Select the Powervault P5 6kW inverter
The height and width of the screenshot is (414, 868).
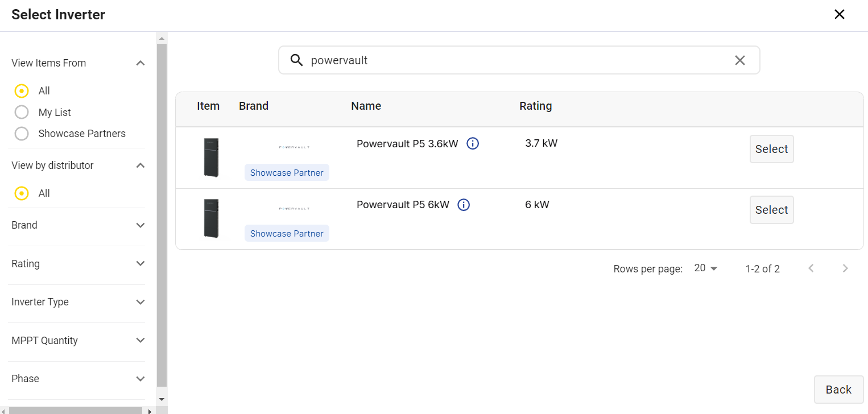(x=771, y=210)
